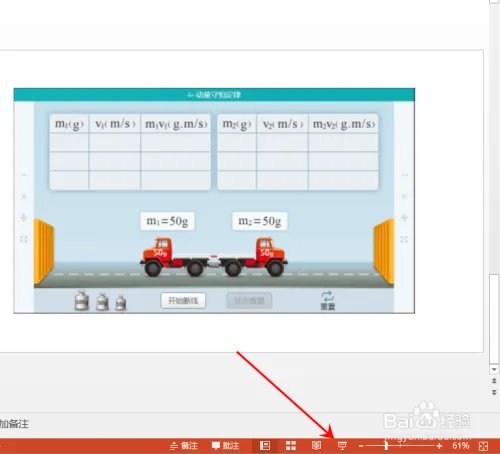Viewport: 500px width, 454px height.
Task: Fit slide to current window
Action: tap(483, 446)
